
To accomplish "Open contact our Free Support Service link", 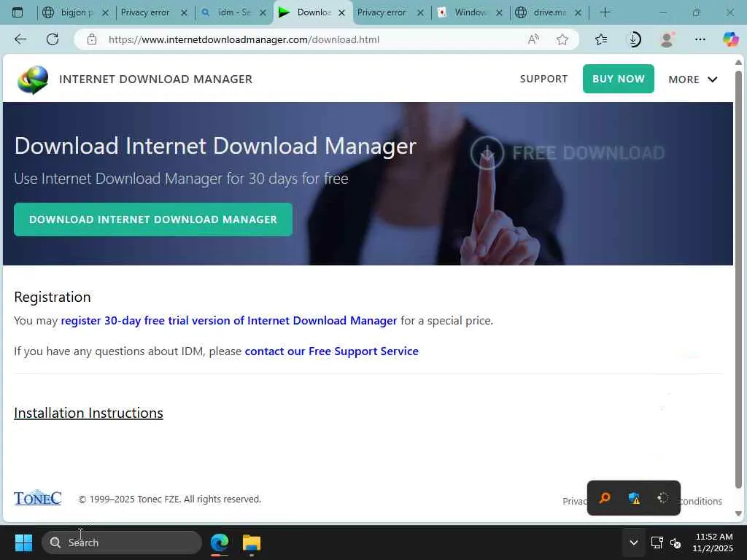I will pos(332,351).
